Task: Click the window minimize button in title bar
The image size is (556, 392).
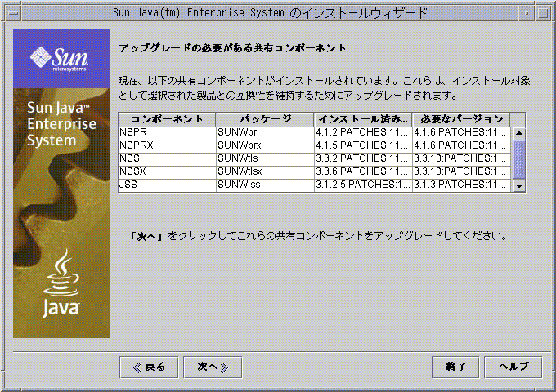Action: [527, 13]
